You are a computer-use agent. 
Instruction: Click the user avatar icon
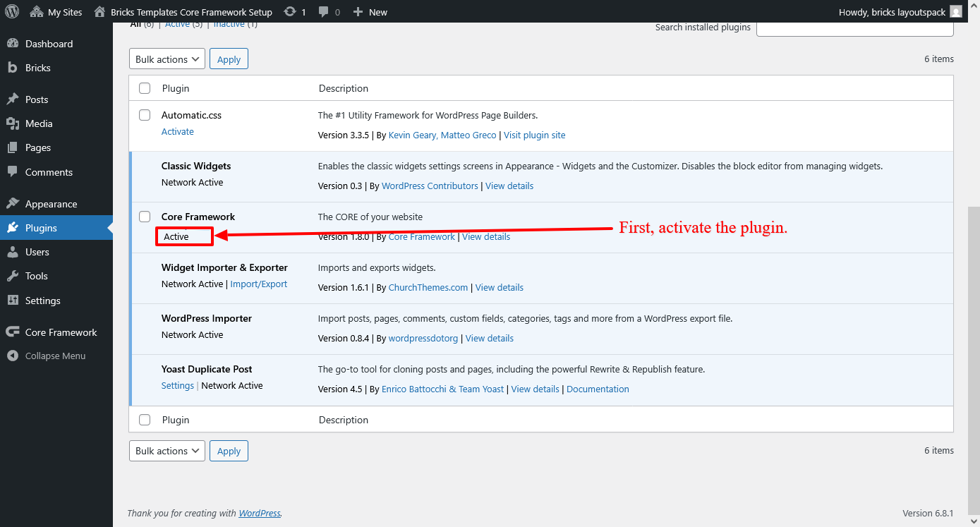pyautogui.click(x=955, y=12)
